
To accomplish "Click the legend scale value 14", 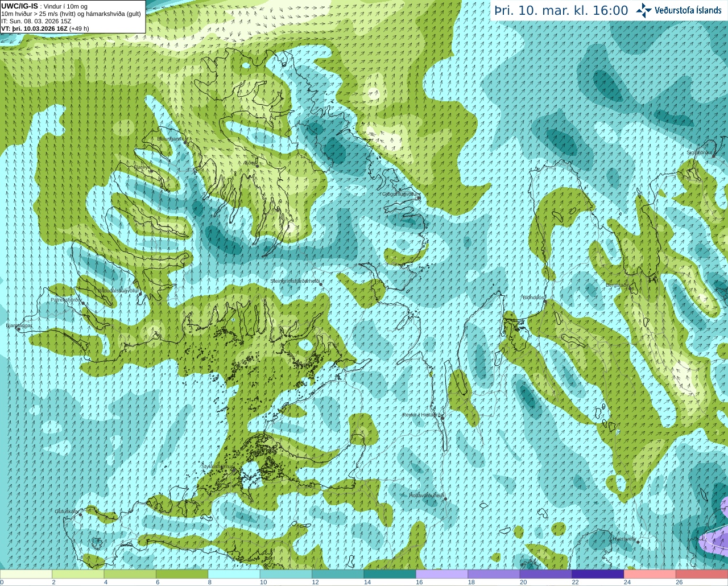I will pyautogui.click(x=367, y=582).
